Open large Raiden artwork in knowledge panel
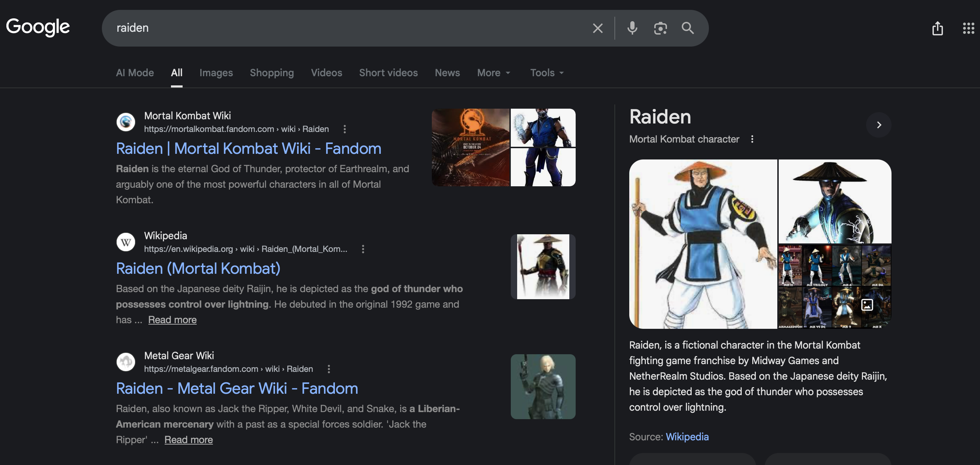Image resolution: width=980 pixels, height=465 pixels. coord(703,244)
